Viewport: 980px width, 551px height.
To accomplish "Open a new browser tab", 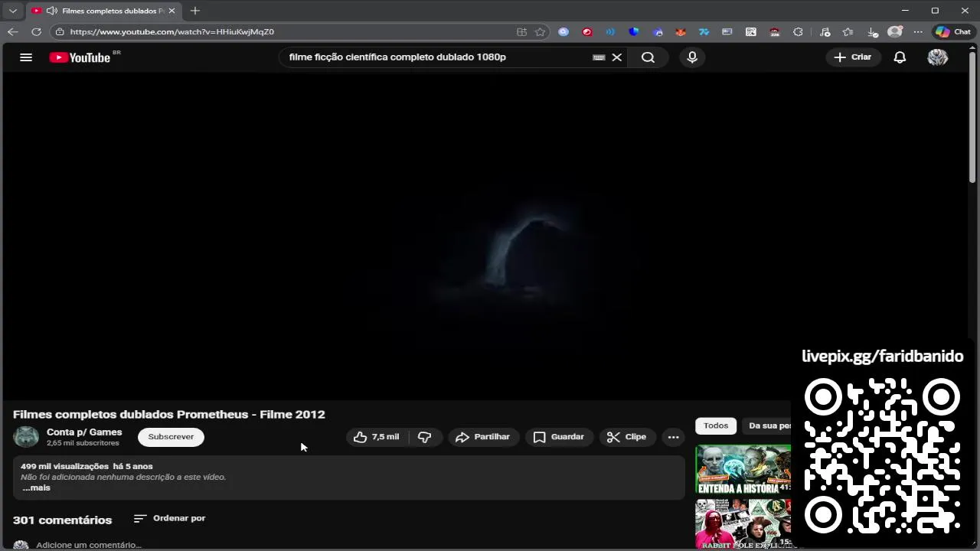I will pos(195,11).
